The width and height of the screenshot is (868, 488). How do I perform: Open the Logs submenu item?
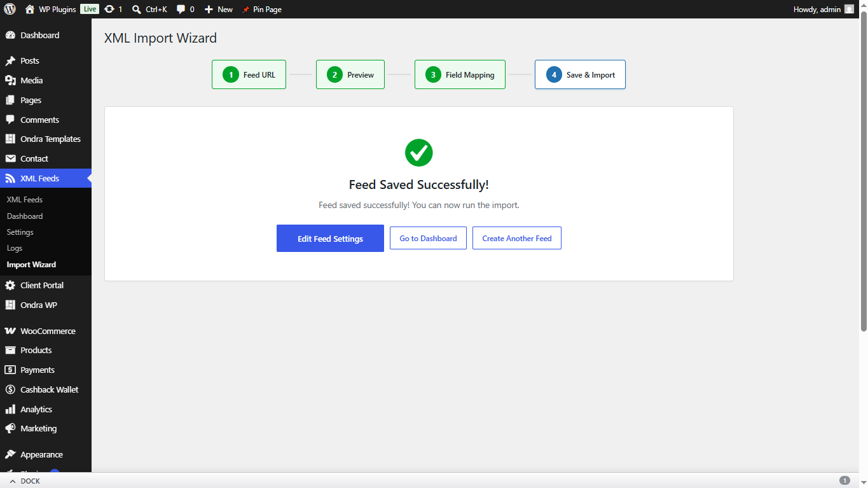tap(15, 248)
